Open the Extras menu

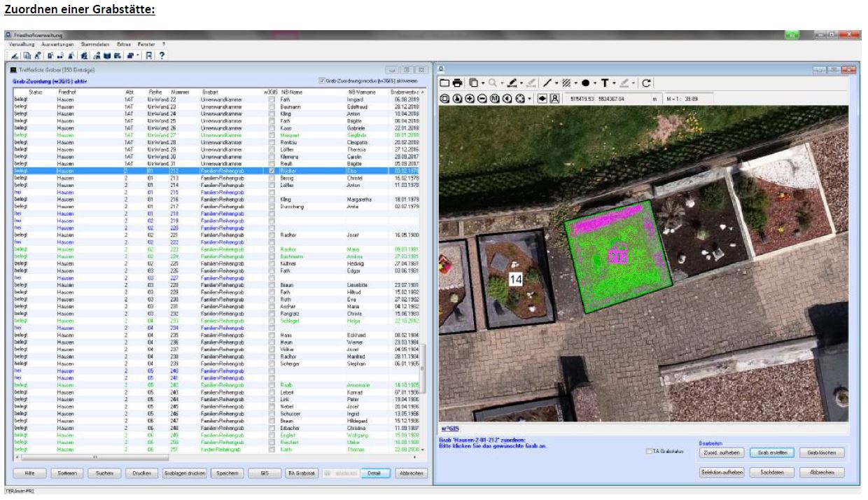click(x=125, y=44)
